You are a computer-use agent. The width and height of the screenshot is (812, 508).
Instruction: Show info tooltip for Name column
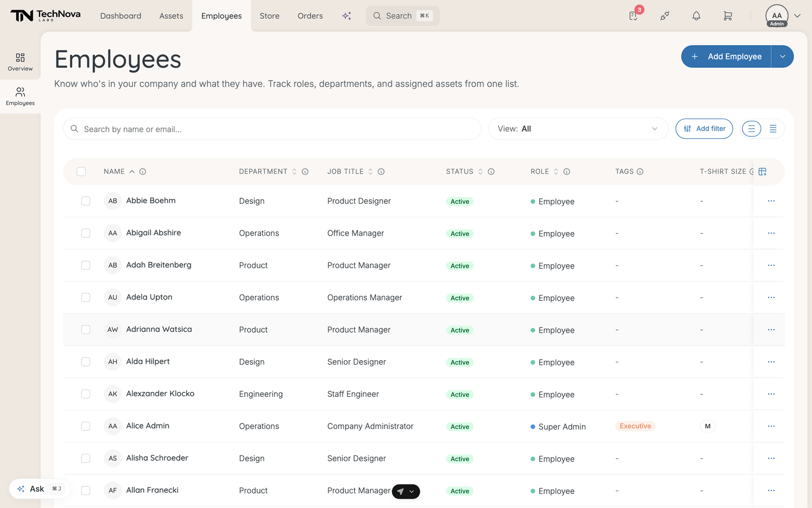coord(143,172)
